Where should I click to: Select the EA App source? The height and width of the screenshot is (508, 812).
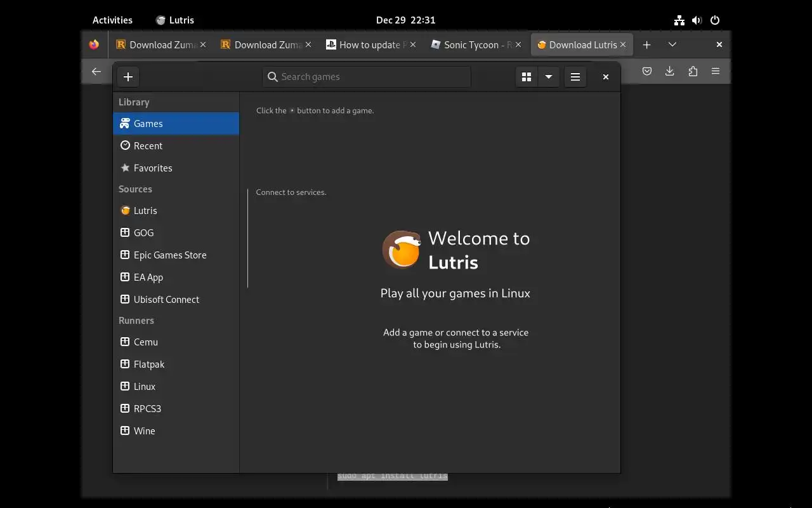pos(176,277)
